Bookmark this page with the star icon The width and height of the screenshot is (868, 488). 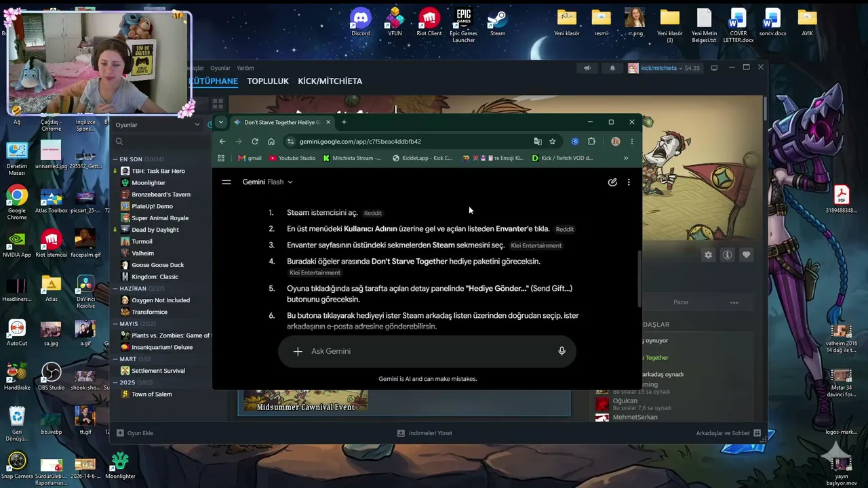tap(553, 142)
